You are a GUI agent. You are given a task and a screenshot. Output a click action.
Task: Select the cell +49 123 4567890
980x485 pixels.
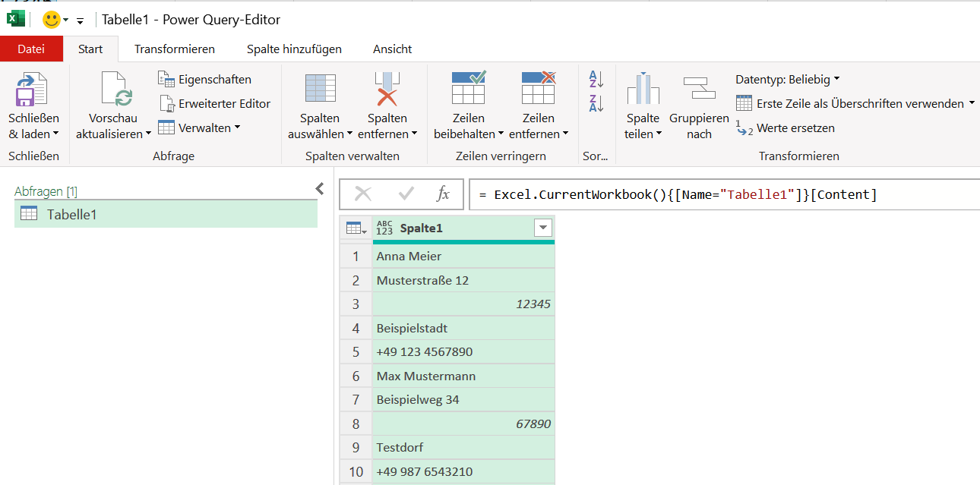[x=463, y=352]
